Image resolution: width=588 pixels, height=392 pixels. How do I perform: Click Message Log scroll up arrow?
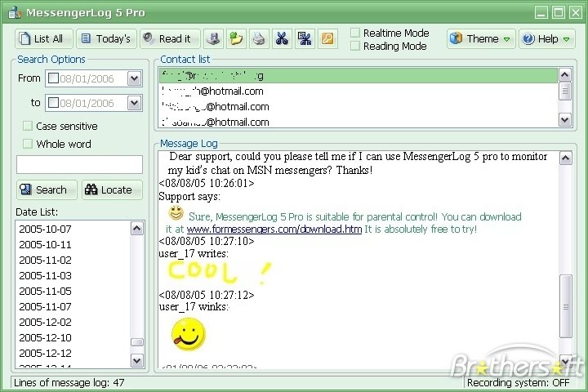pos(565,158)
